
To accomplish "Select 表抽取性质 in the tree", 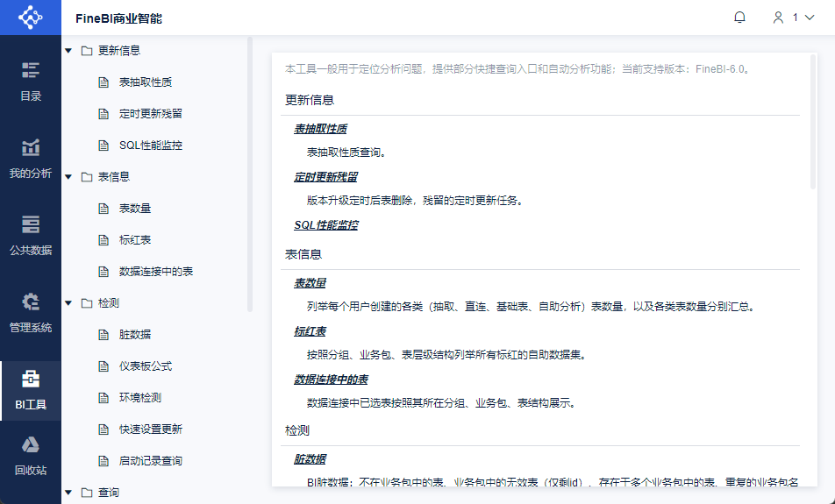I will (146, 82).
